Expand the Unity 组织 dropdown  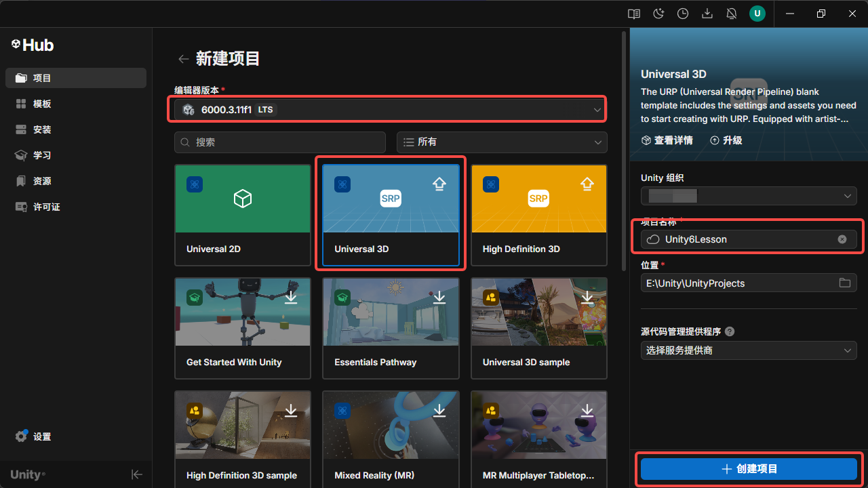point(749,197)
